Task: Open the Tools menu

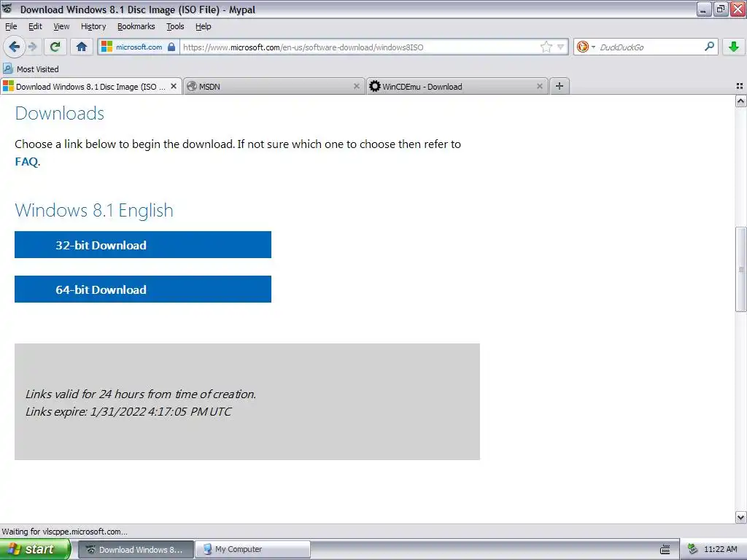Action: (175, 26)
